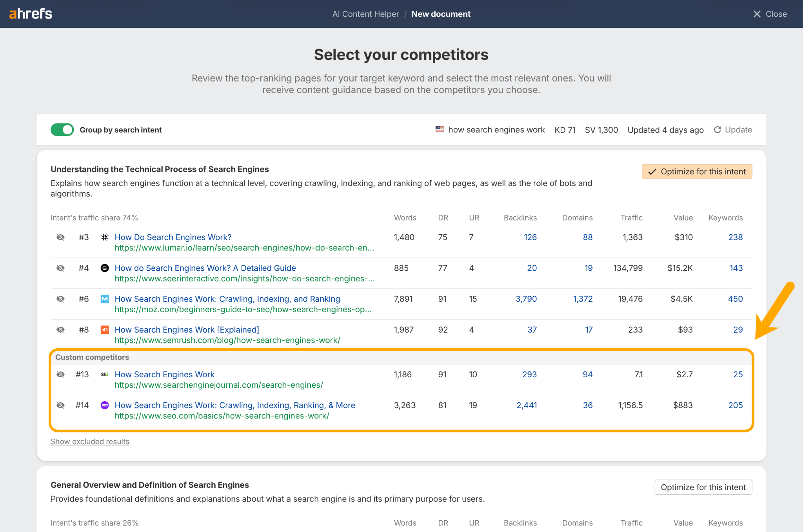The width and height of the screenshot is (803, 532).
Task: Click the 3,790 backlinks value for Moz
Action: (526, 299)
